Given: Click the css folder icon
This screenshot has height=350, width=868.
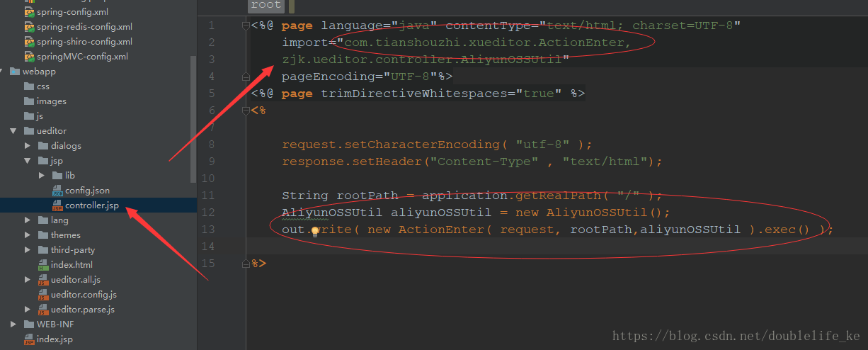Looking at the screenshot, I should [29, 86].
